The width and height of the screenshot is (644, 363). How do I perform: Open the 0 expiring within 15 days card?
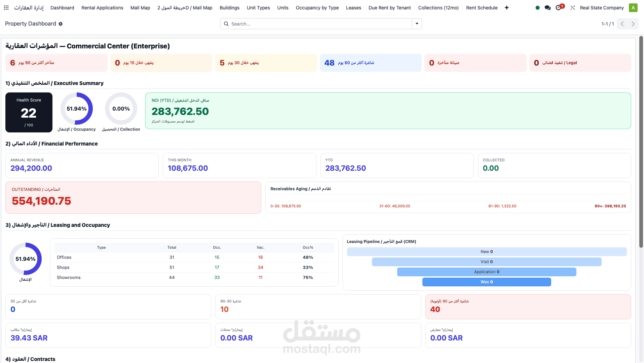[161, 63]
